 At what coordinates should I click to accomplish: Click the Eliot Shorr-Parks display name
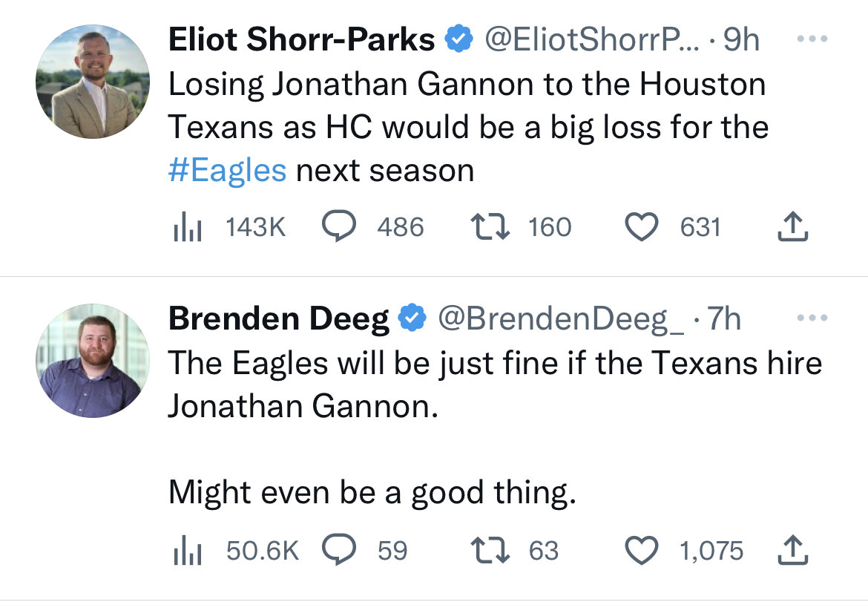[x=302, y=39]
